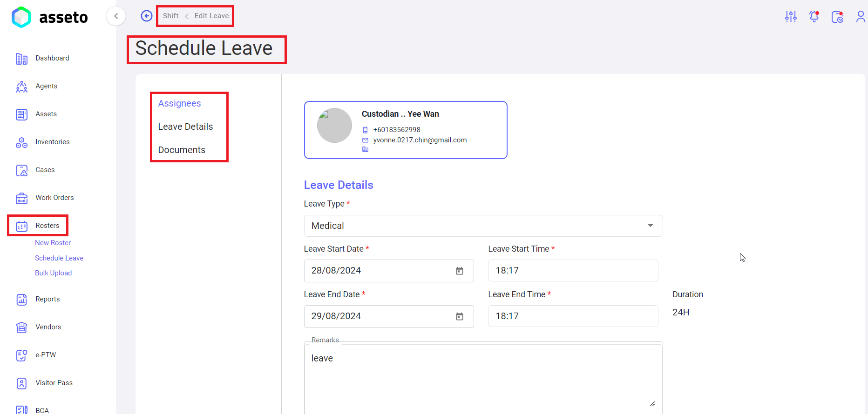Image resolution: width=868 pixels, height=414 pixels.
Task: Click the Reports sidebar icon
Action: pos(21,300)
